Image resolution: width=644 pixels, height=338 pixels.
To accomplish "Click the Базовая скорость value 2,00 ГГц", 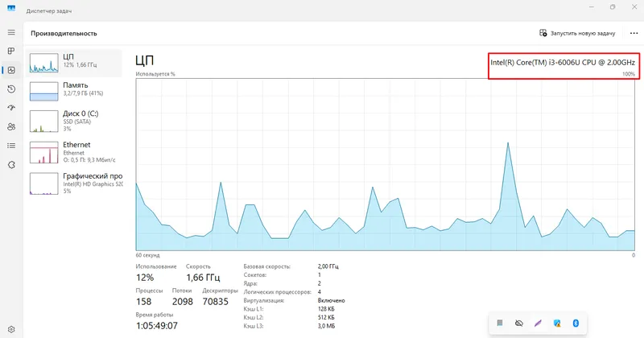I will (328, 266).
